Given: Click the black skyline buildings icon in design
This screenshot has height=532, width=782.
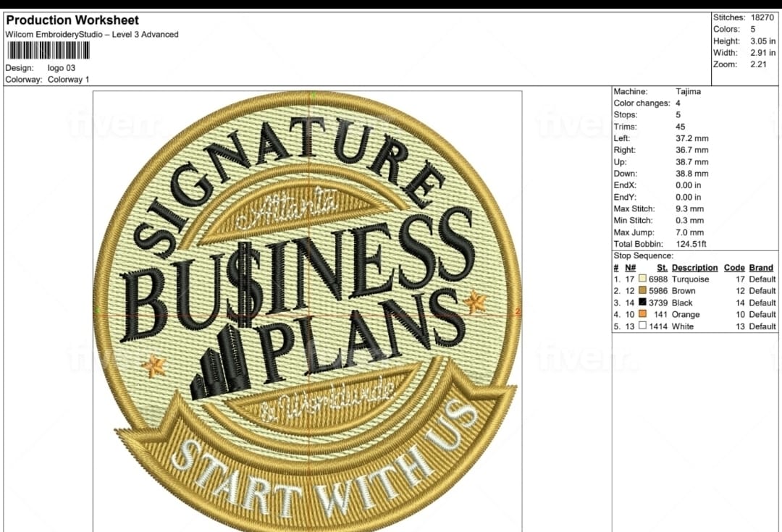Looking at the screenshot, I should coord(221,363).
